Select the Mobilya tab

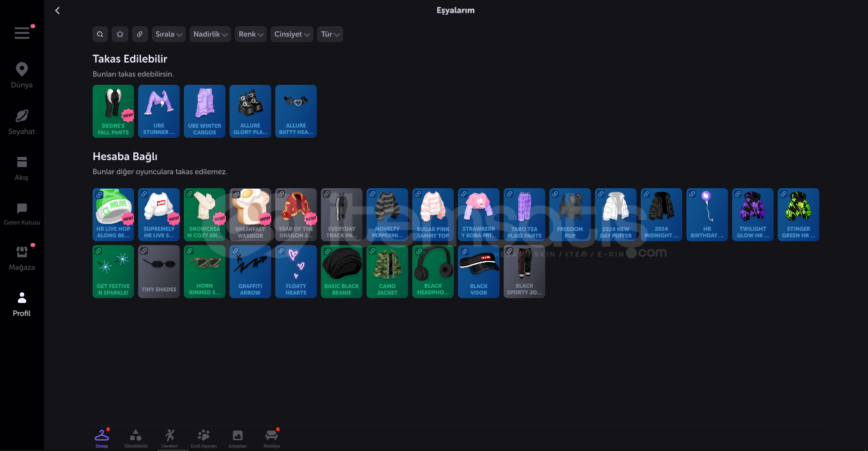[271, 438]
